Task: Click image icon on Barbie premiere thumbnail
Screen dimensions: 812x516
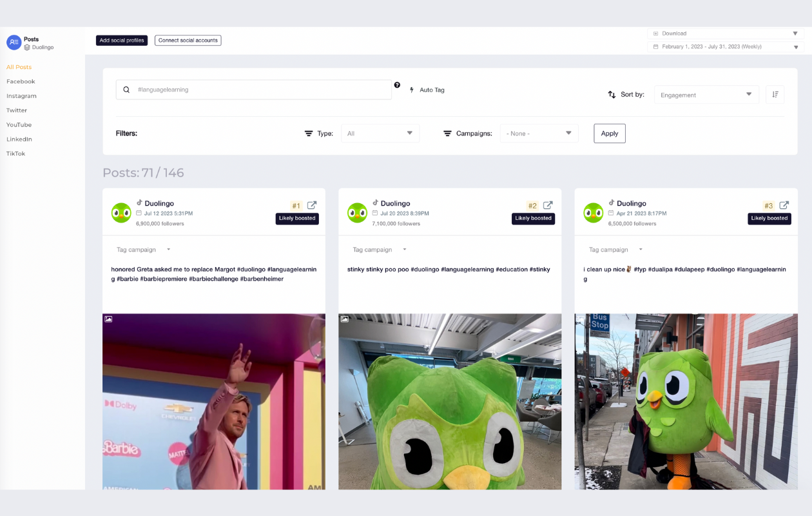Action: (x=108, y=319)
